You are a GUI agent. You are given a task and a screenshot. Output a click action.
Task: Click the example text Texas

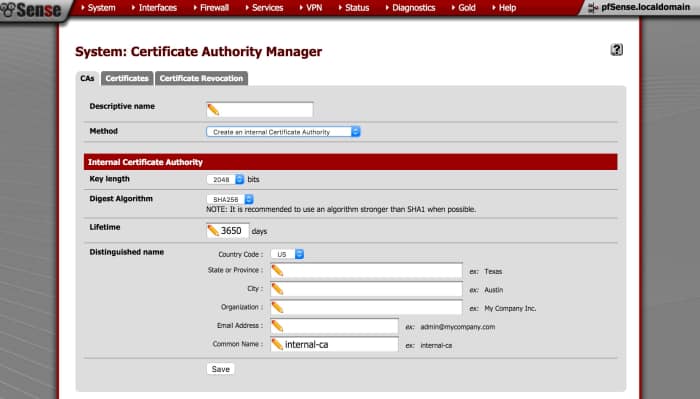tap(493, 271)
